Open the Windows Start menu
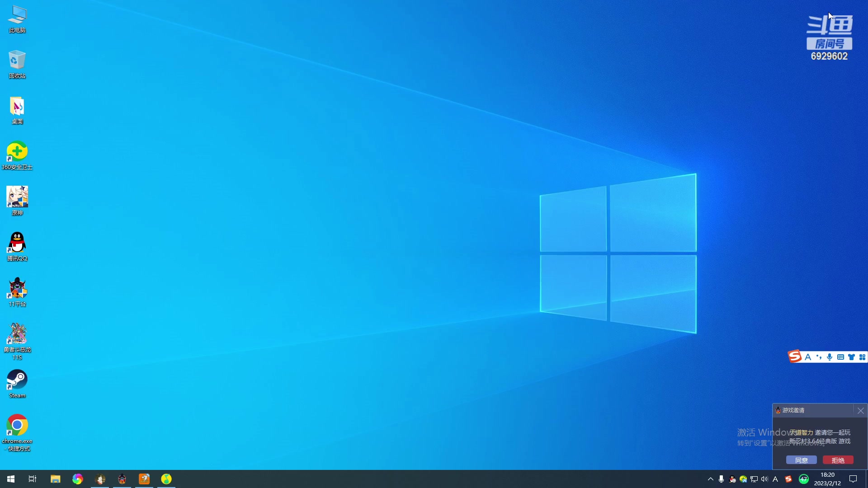This screenshot has width=868, height=488. pos(11,479)
